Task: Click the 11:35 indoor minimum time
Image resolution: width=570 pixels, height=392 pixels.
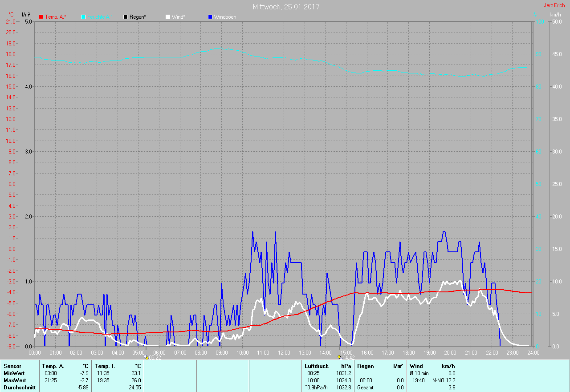Action: pos(103,373)
